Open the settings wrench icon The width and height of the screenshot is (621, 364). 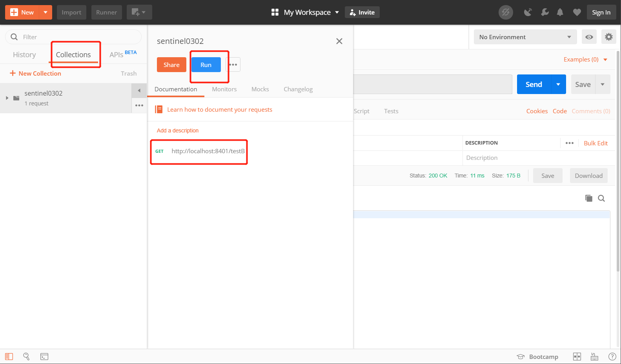[x=545, y=12]
